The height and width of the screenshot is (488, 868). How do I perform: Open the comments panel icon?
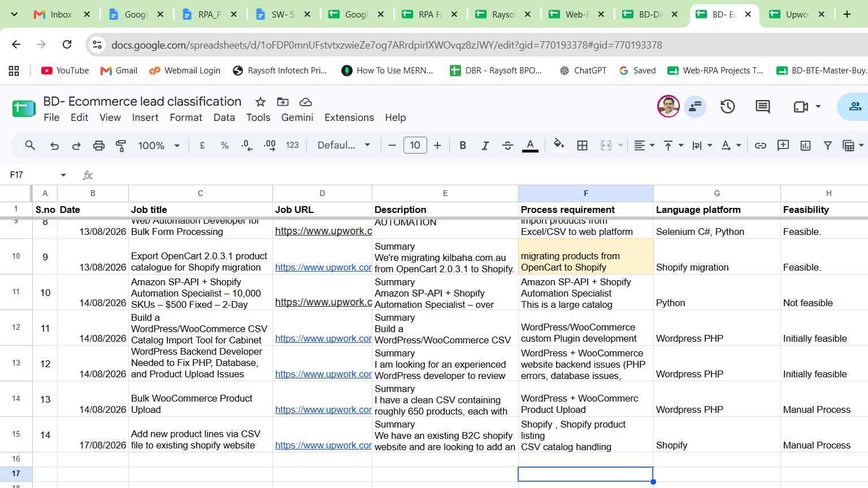click(763, 107)
